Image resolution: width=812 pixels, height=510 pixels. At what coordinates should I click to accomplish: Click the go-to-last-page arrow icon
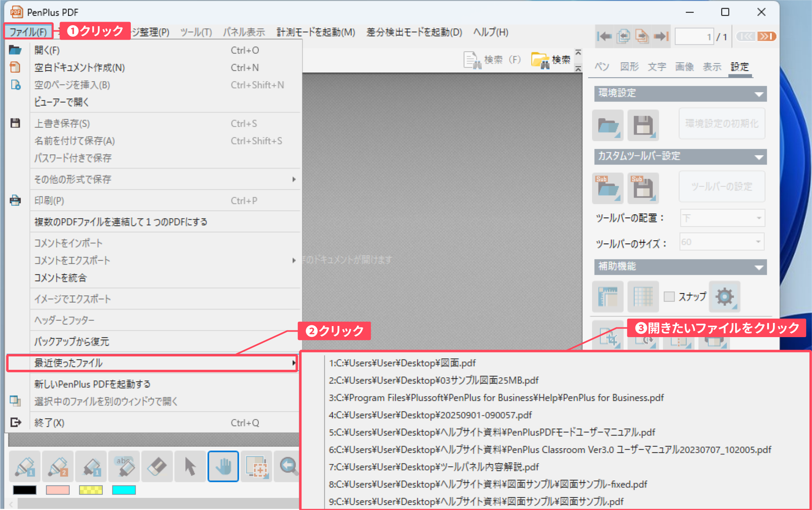(x=661, y=37)
